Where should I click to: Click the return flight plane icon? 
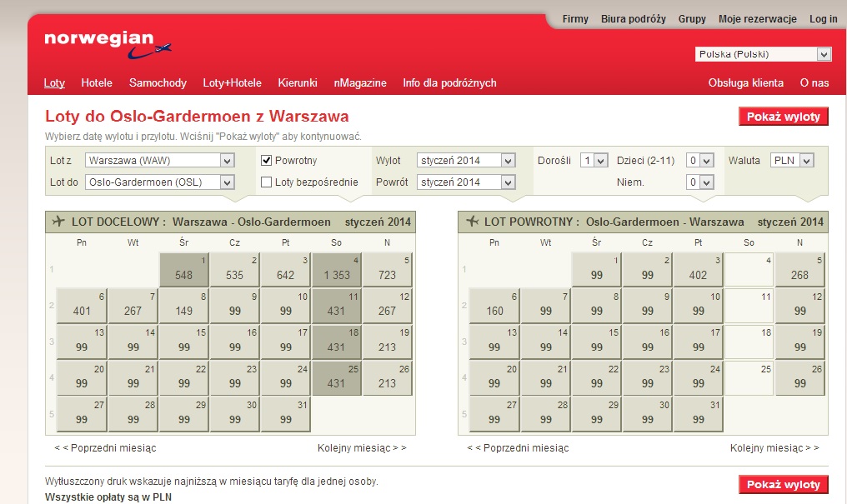[472, 222]
